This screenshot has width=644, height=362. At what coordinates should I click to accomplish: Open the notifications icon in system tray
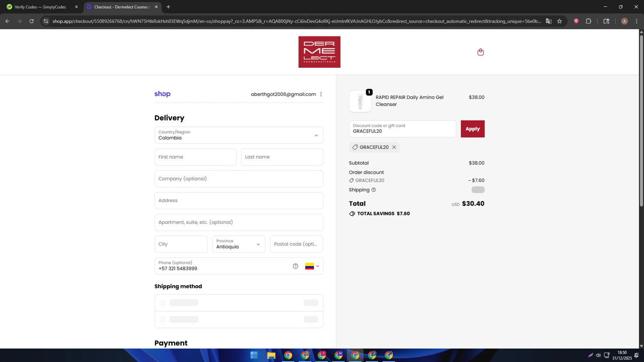coord(637,355)
